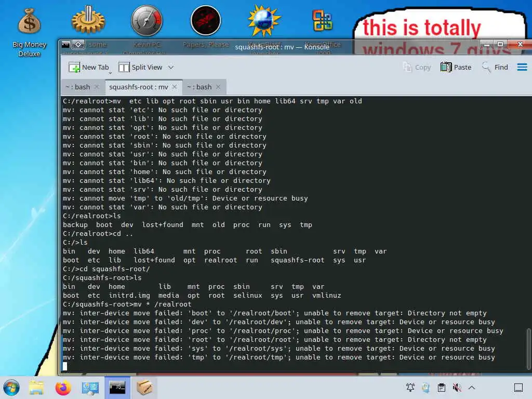The image size is (532, 399).
Task: Click the Konsole window menu icon in the title bar
Action: [x=66, y=45]
